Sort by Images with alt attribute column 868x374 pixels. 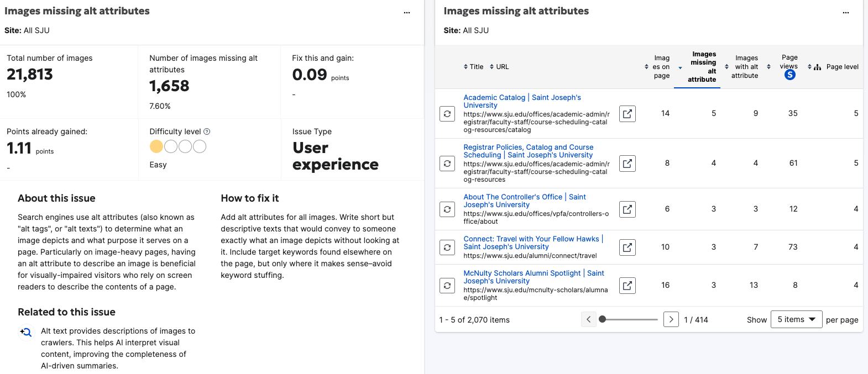click(x=742, y=67)
